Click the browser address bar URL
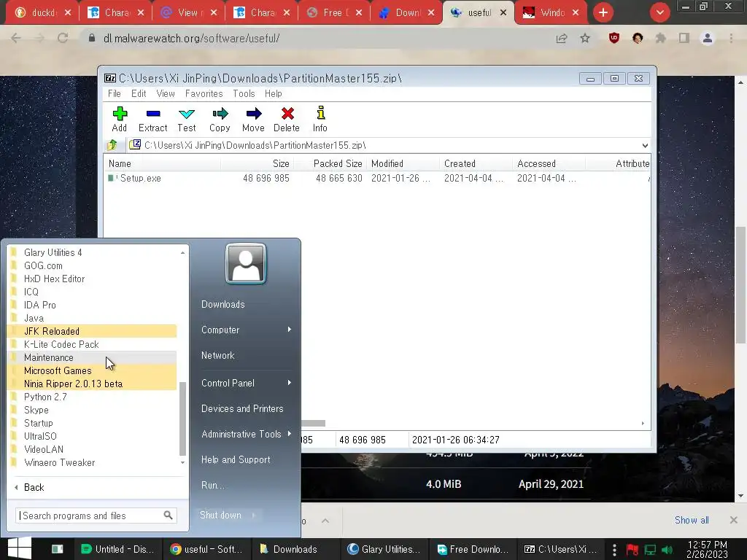This screenshot has height=560, width=747. pyautogui.click(x=192, y=38)
